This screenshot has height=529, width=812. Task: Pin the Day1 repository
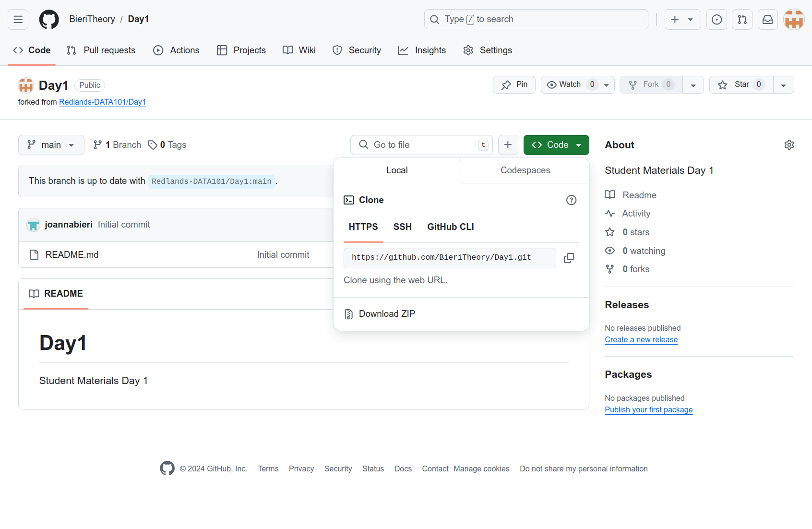(514, 84)
